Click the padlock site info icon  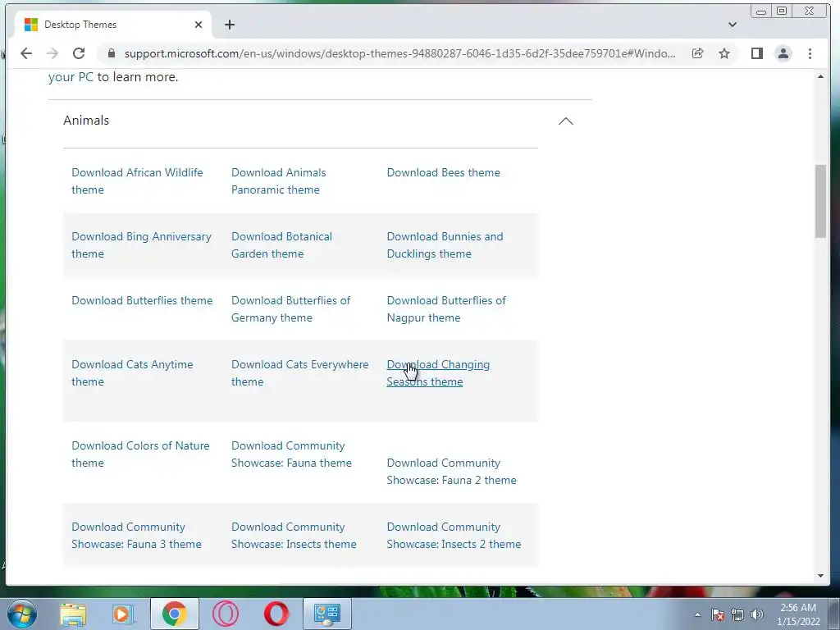112,53
